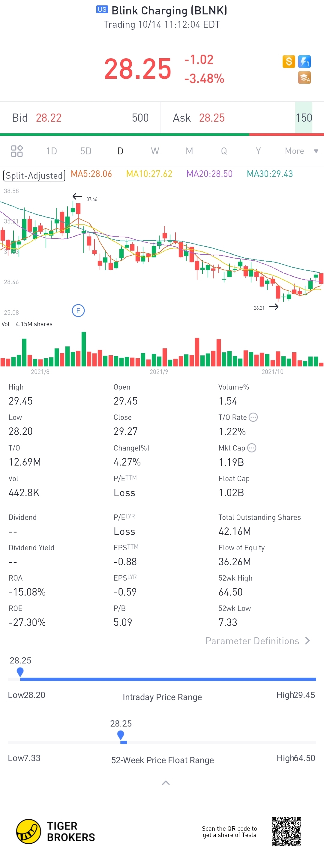Open info bubble next to T/O Rate

(x=253, y=417)
